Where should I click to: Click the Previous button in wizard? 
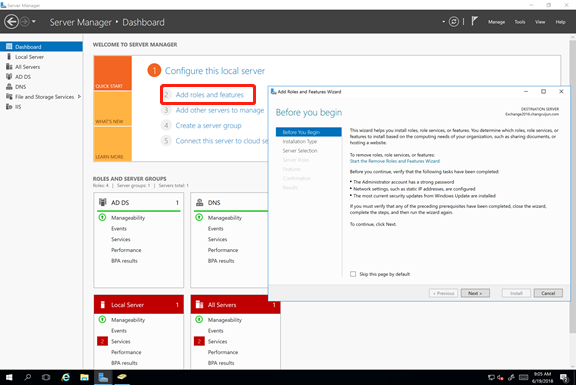pos(443,293)
